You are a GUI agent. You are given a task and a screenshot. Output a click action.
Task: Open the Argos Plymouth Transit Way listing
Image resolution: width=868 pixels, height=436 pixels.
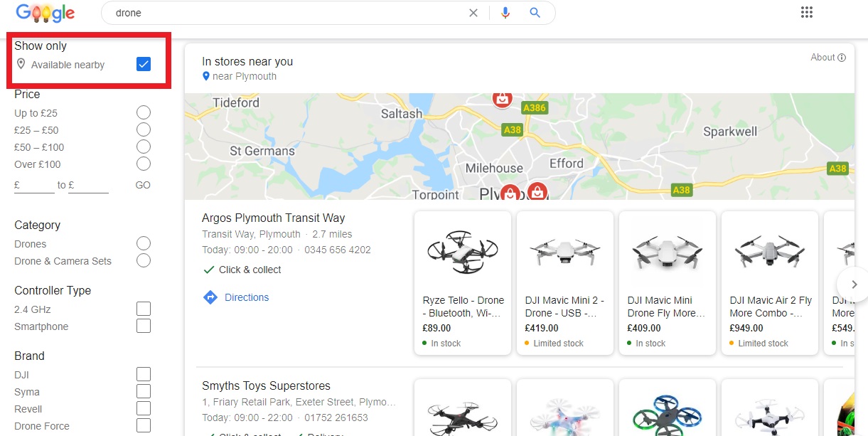point(273,218)
